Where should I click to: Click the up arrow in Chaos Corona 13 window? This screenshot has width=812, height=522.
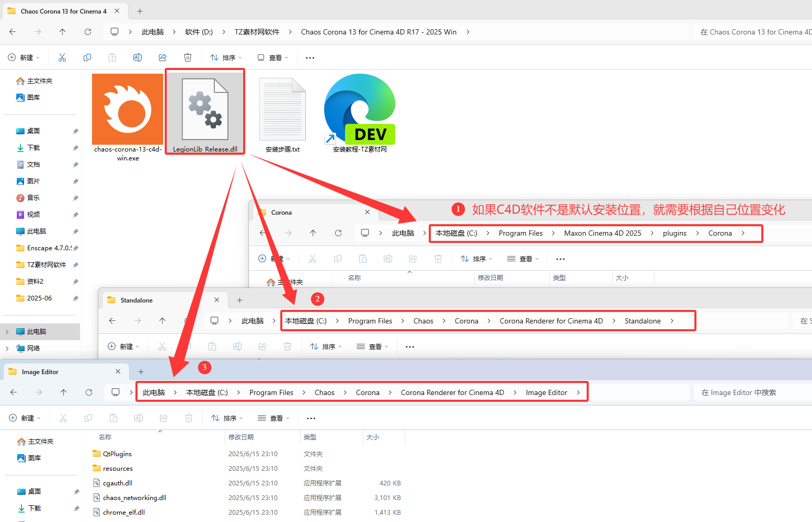tap(63, 32)
